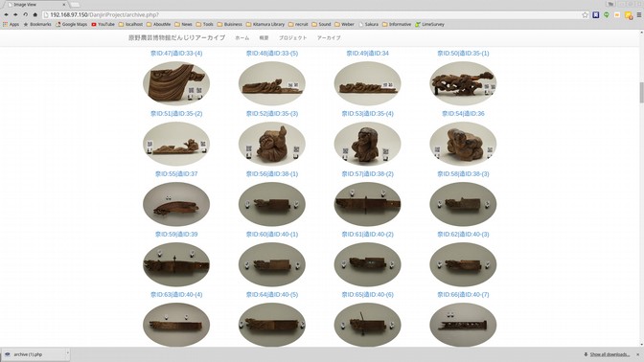Open the LimeSurvey bookmark
This screenshot has width=644, height=362.
pyautogui.click(x=429, y=24)
